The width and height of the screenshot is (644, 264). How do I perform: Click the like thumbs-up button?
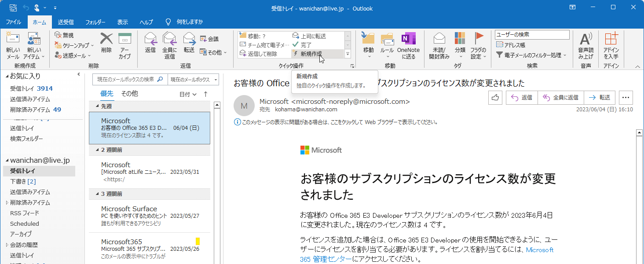495,98
